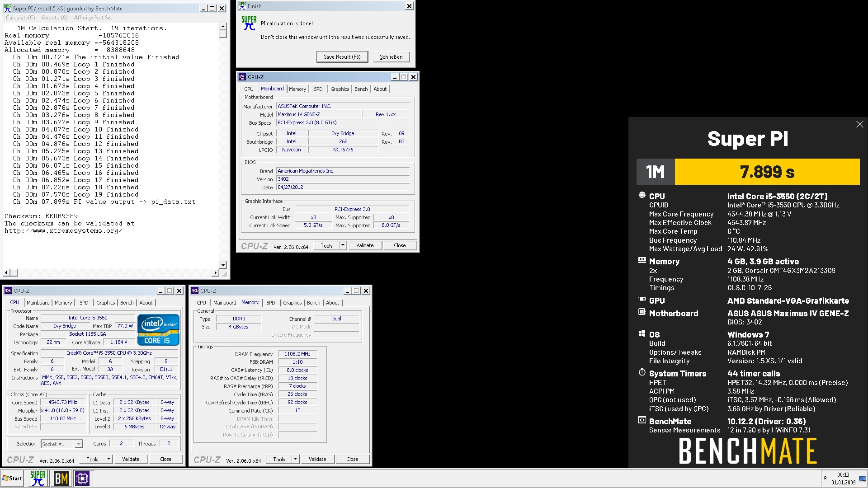Image resolution: width=868 pixels, height=488 pixels.
Task: Click the BIOS Version 3402 field
Action: tap(343, 179)
